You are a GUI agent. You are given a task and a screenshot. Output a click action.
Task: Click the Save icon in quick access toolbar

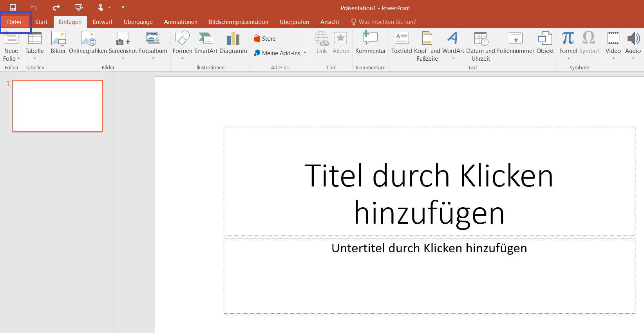tap(13, 7)
